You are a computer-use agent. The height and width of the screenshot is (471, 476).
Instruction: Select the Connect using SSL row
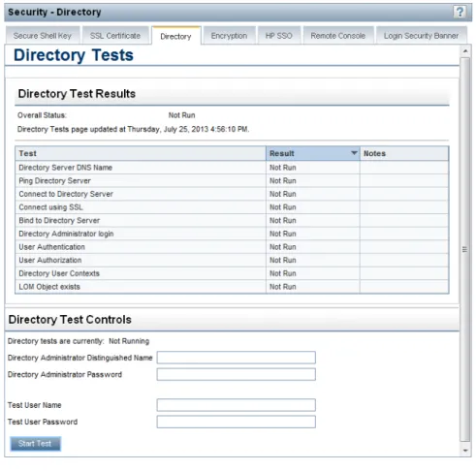pos(232,207)
